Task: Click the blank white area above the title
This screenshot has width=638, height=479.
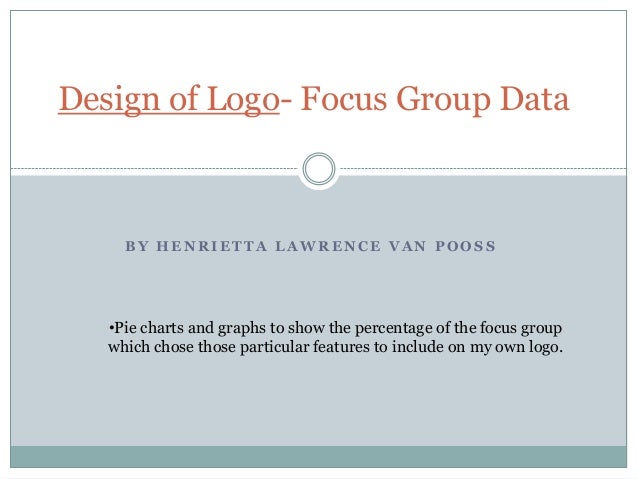Action: coord(319,45)
